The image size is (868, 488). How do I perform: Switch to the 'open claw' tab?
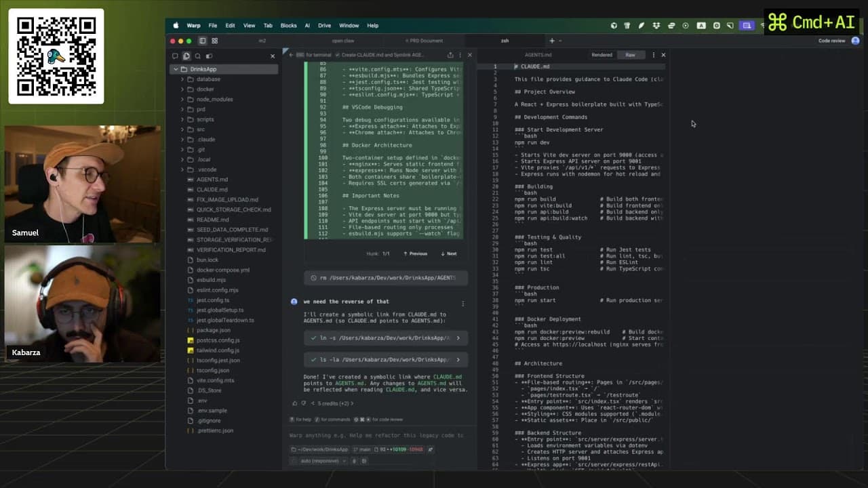tap(343, 41)
